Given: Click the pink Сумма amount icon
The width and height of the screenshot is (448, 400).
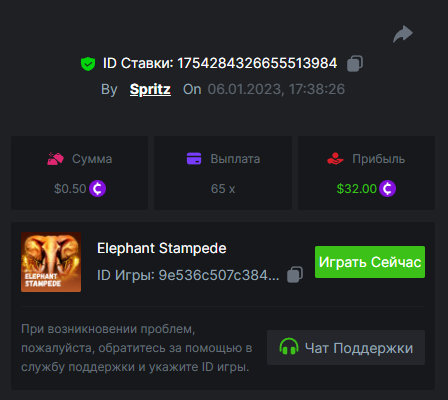Looking at the screenshot, I should (55, 159).
